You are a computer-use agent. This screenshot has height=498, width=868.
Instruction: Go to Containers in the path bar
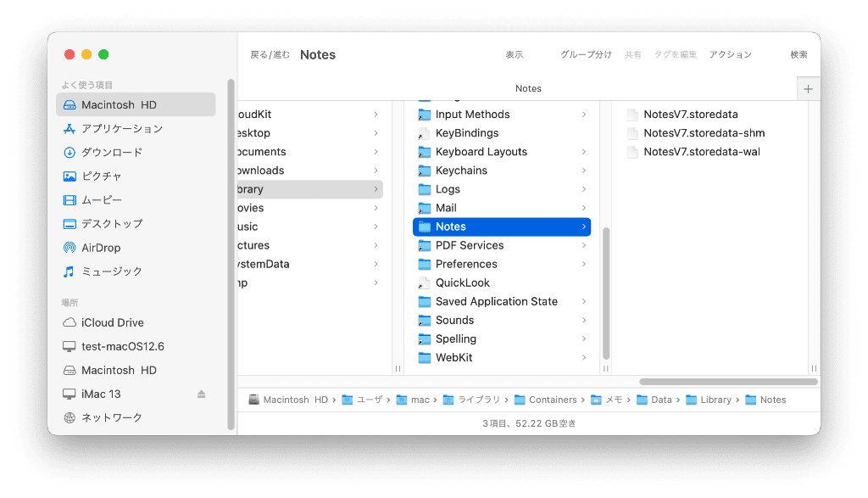pyautogui.click(x=545, y=400)
